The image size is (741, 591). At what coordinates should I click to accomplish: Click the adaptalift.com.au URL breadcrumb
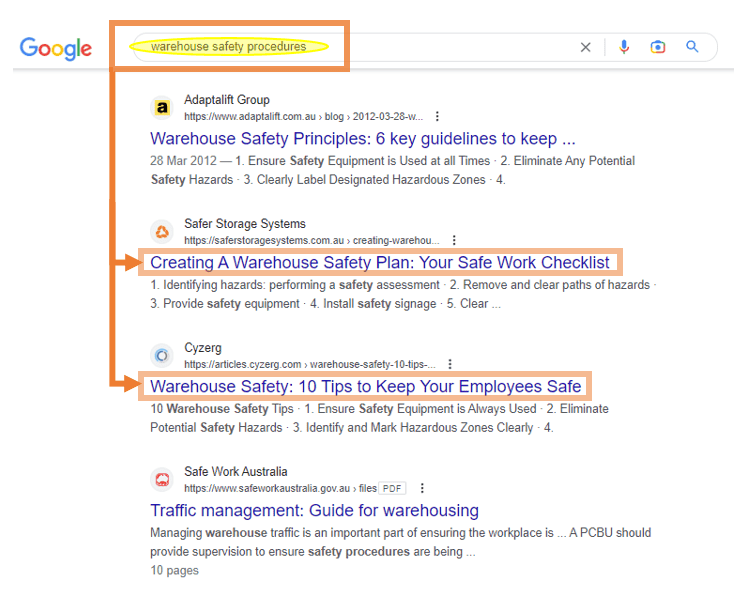click(x=303, y=116)
